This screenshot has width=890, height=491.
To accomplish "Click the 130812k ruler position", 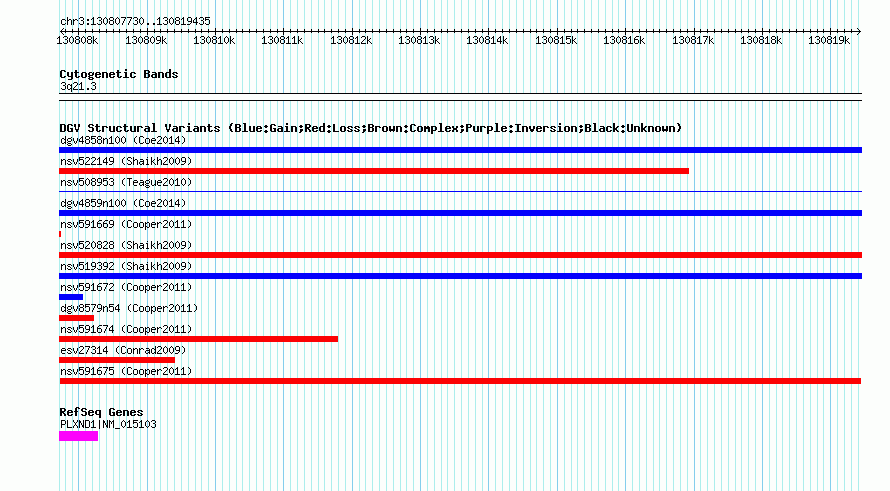I will point(351,40).
